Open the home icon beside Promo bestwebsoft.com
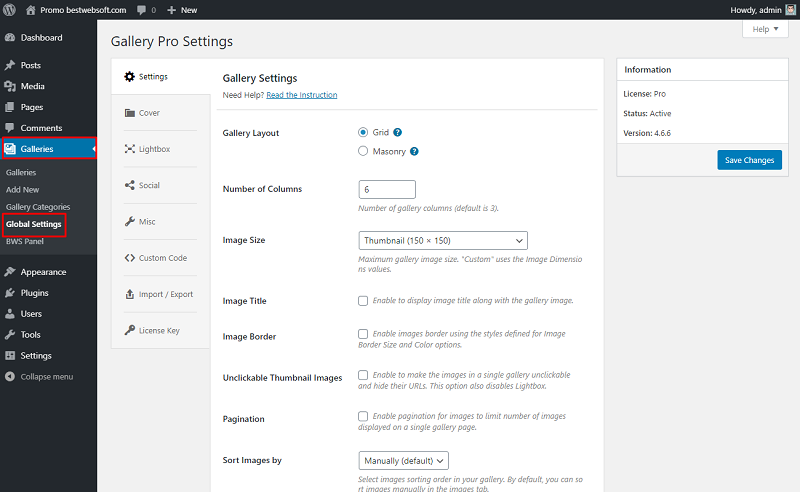Viewport: 800px width, 492px height. [x=31, y=10]
